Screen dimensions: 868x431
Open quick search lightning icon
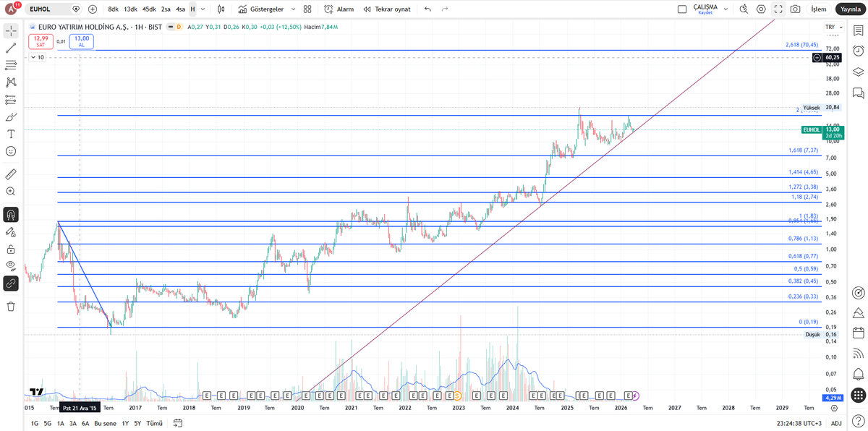pos(744,9)
